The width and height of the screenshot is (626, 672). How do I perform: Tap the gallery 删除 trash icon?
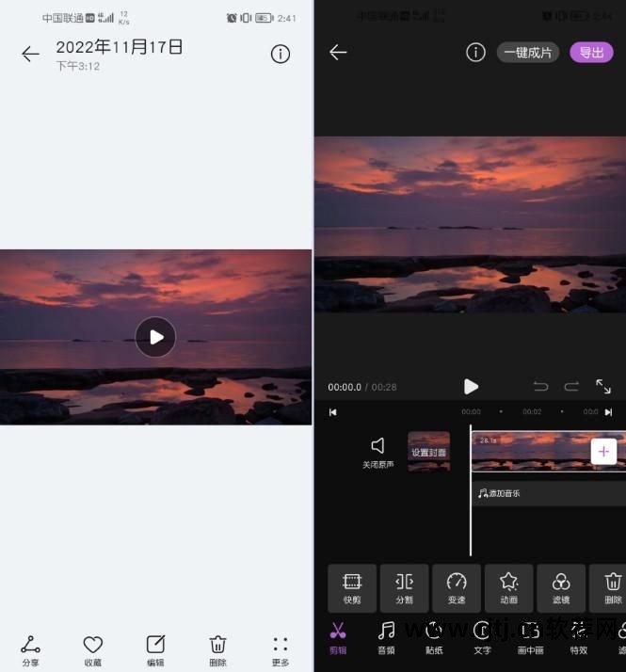coord(217,650)
